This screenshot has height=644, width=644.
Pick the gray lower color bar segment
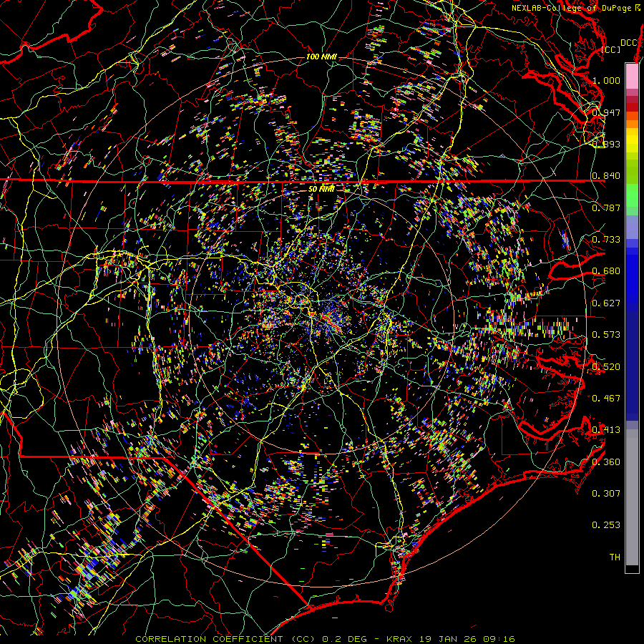coord(632,501)
